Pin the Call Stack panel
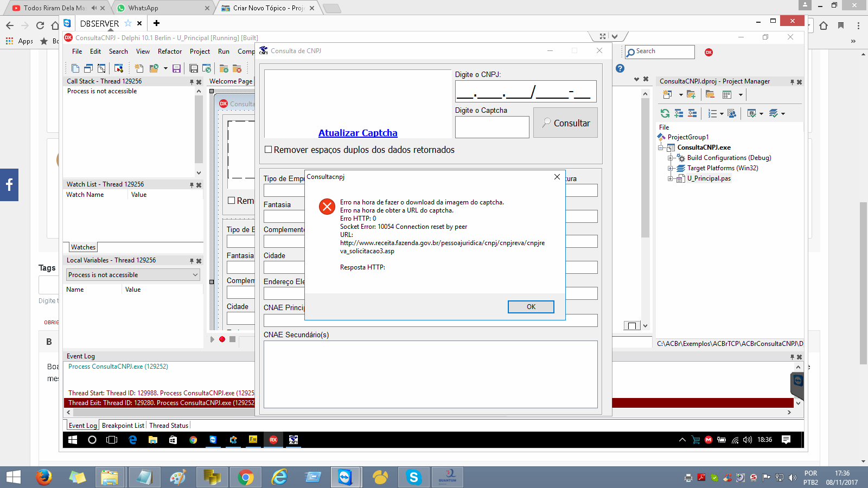This screenshot has height=488, width=868. click(192, 82)
